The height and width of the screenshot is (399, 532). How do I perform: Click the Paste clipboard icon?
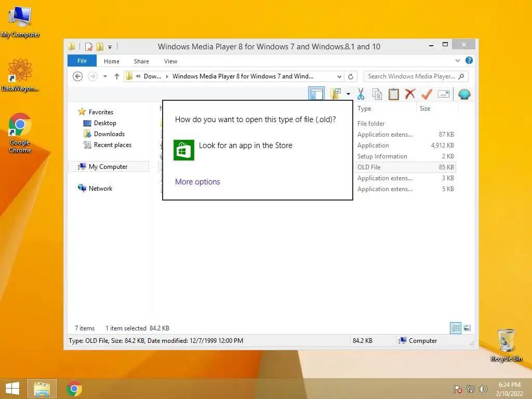394,95
